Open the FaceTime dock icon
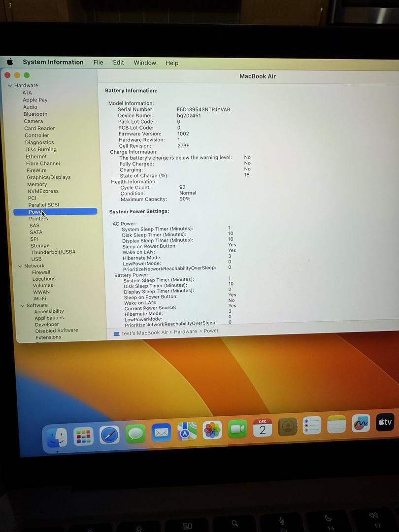399x532 pixels. click(x=237, y=429)
